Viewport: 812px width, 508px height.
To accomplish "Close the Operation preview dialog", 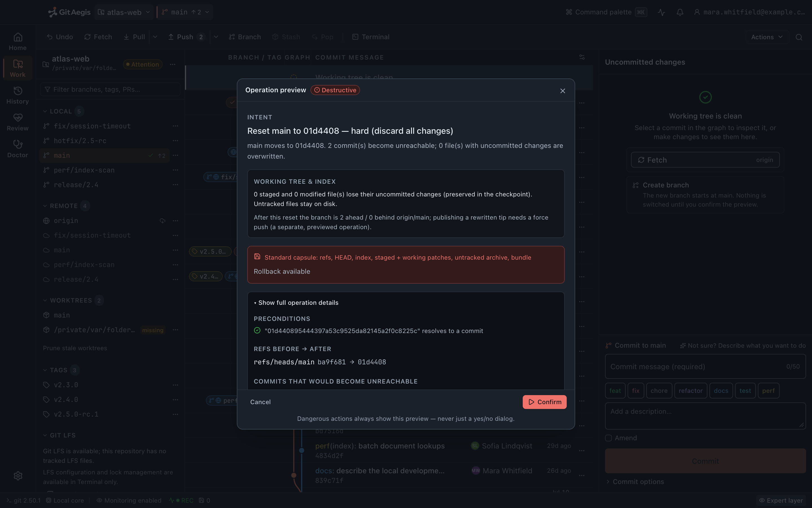I will tap(563, 91).
